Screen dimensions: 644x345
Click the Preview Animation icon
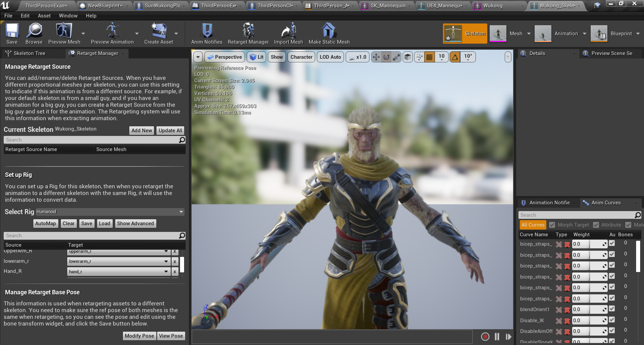tap(112, 31)
